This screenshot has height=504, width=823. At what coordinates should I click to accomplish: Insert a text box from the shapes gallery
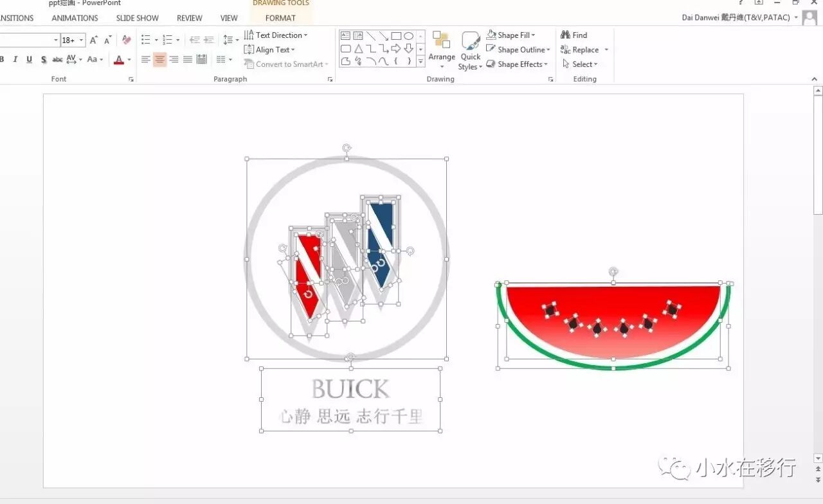click(x=345, y=36)
